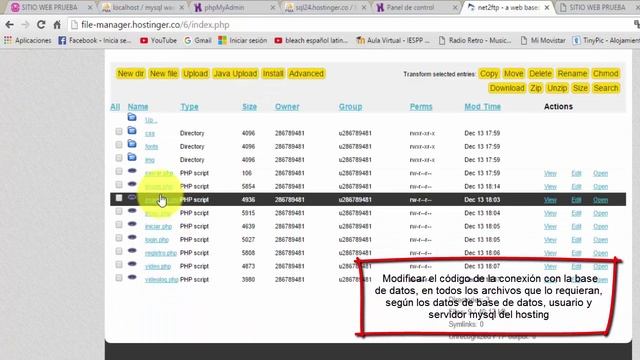Click the img folder icon
640x360 pixels.
132,157
